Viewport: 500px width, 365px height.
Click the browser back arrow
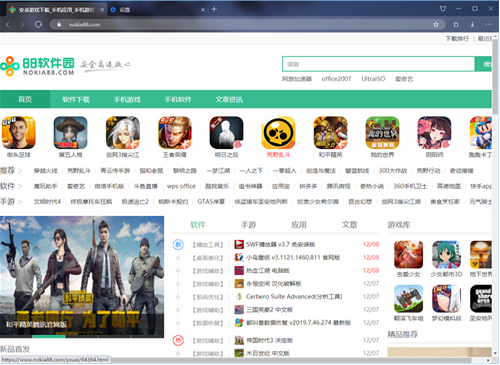[x=8, y=24]
